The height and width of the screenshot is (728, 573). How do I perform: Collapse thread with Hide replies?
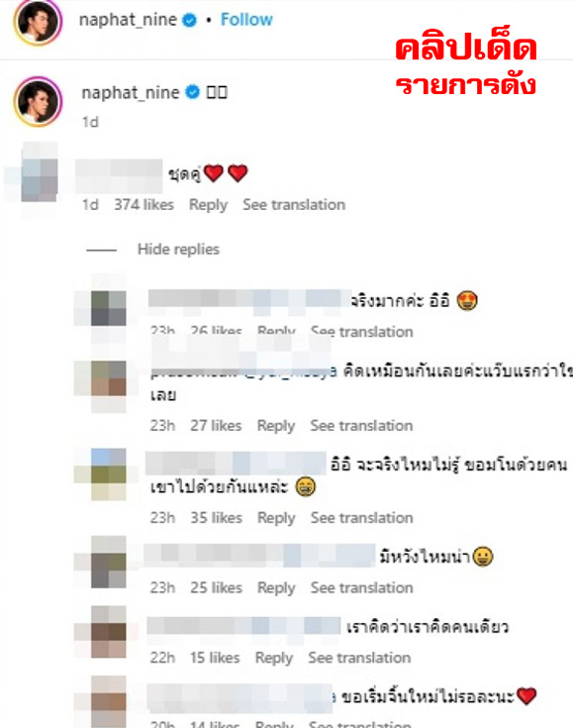tap(178, 250)
